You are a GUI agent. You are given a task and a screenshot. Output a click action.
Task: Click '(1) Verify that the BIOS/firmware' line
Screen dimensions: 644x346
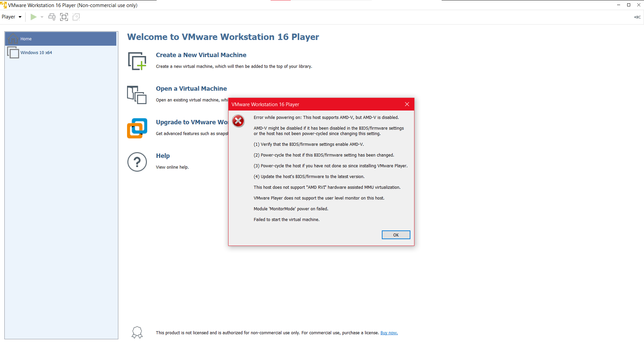[309, 144]
